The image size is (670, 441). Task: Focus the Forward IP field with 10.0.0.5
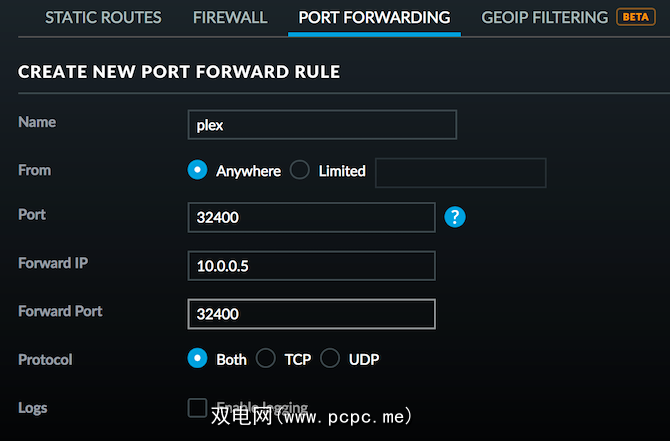(311, 265)
